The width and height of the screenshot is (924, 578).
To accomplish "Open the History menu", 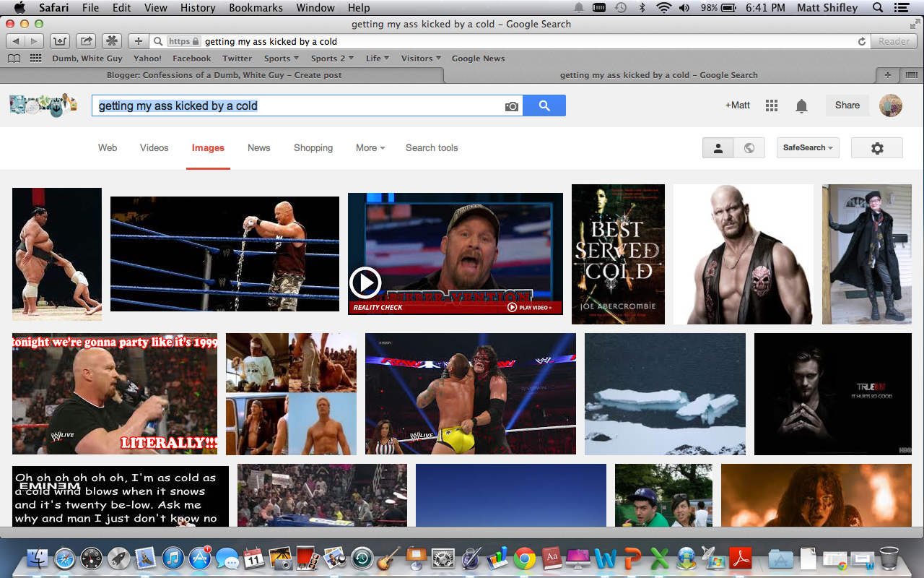I will 198,8.
